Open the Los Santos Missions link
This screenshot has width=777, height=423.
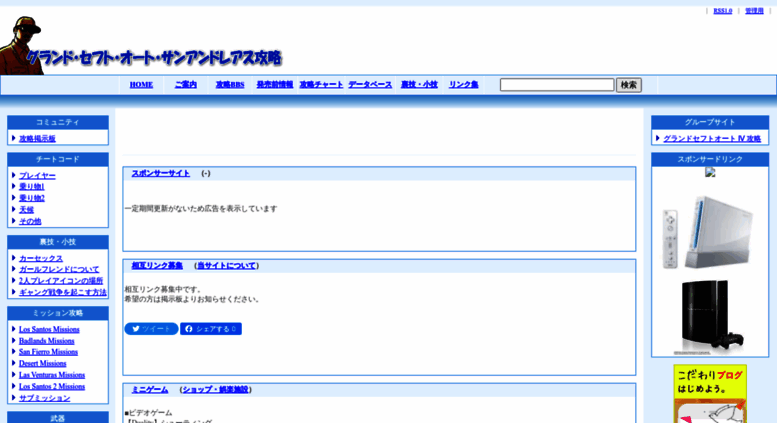[x=49, y=329]
